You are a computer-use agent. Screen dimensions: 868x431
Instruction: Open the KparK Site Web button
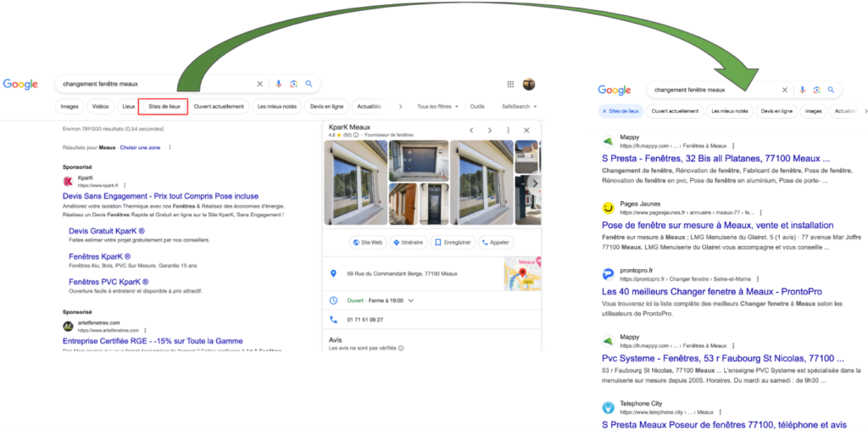[367, 242]
